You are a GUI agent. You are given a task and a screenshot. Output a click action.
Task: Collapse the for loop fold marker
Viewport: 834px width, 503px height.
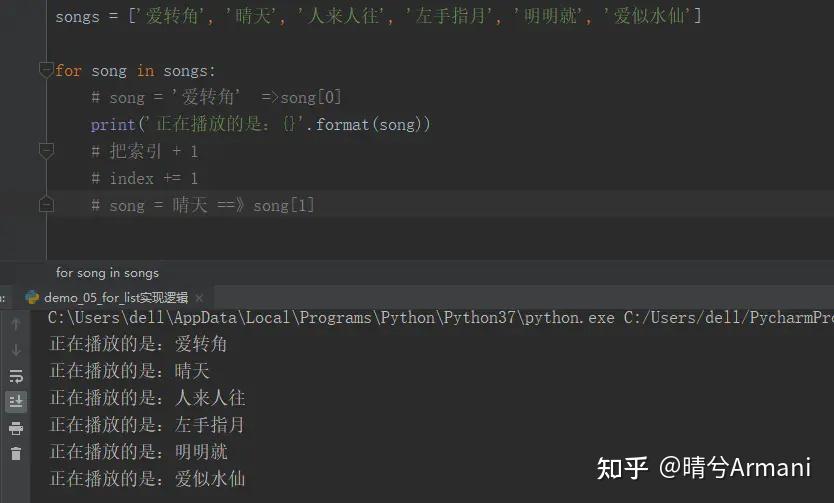pyautogui.click(x=45, y=70)
